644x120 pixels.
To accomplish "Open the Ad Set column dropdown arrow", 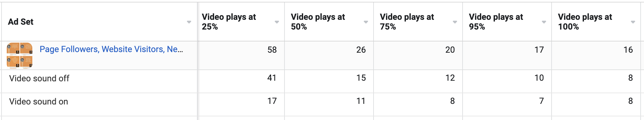I will coord(189,22).
